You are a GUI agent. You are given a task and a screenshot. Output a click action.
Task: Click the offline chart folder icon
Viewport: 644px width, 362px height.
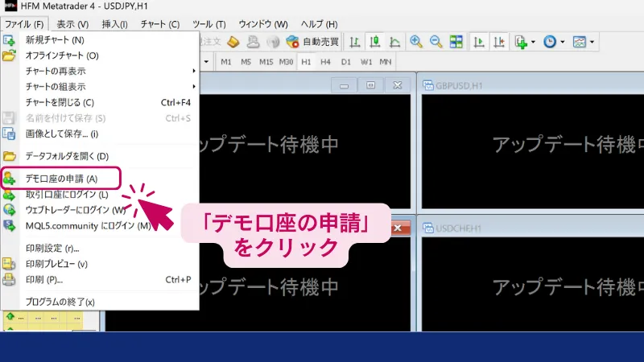coord(9,56)
